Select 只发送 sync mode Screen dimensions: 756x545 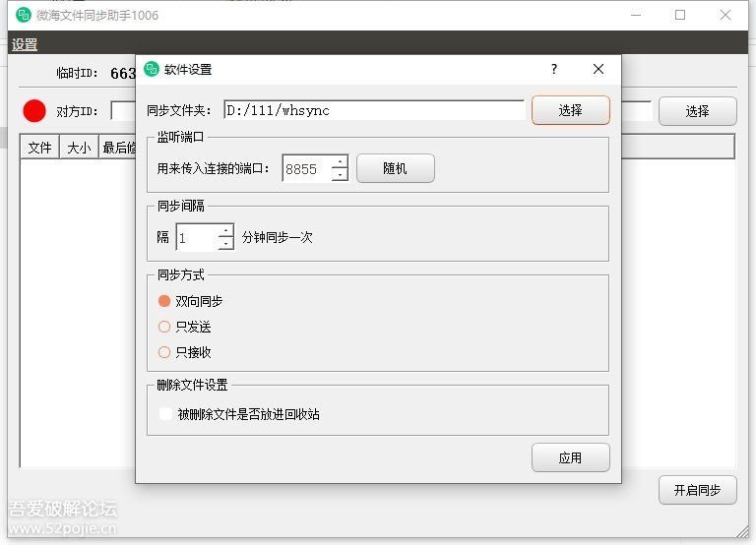click(x=164, y=327)
